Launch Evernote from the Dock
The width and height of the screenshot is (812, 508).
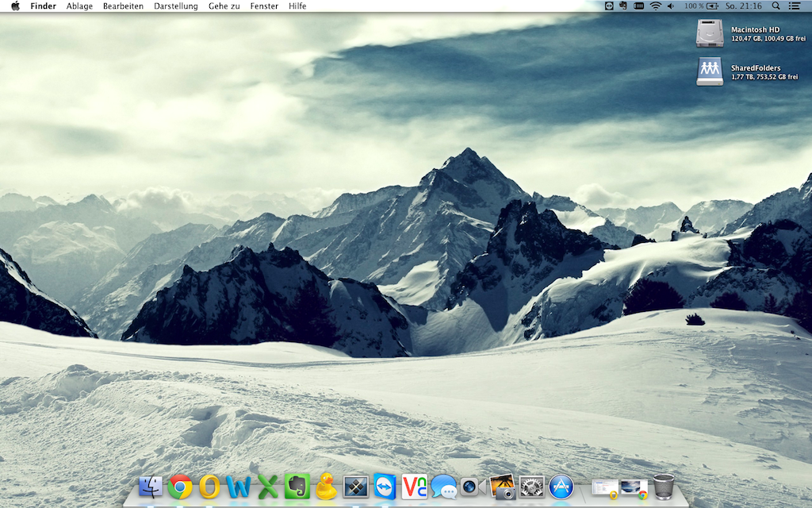click(x=297, y=486)
